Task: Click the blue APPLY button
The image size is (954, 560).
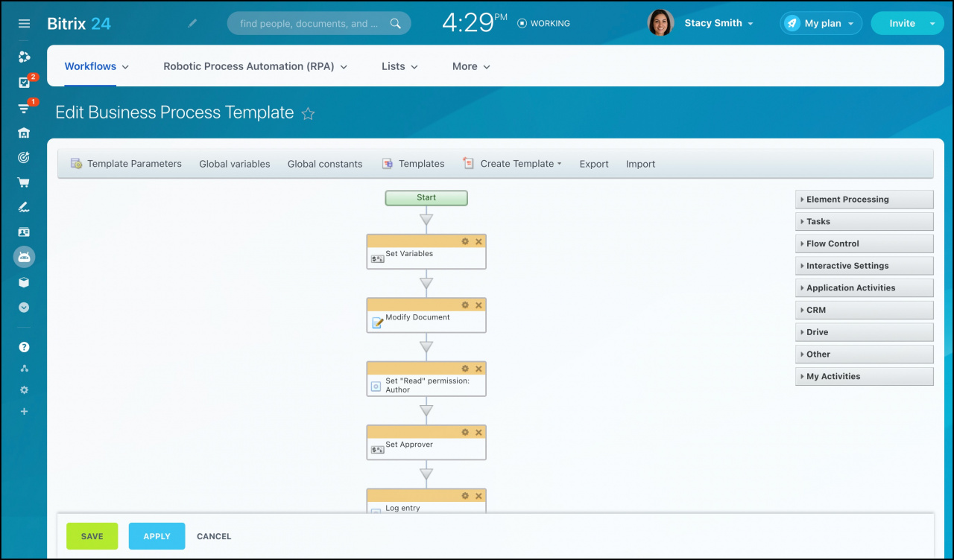Action: point(157,536)
